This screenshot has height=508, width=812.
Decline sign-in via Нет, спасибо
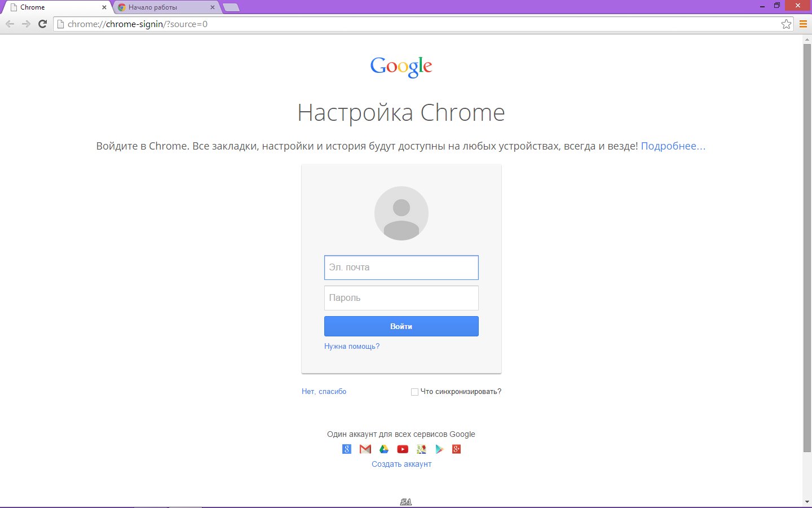324,391
